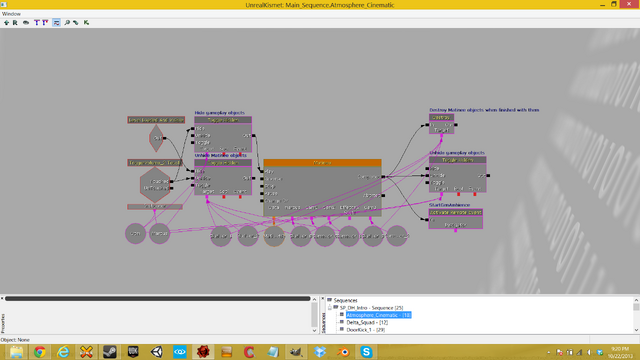
Task: Click the orange X-shaped taskbar icon
Action: [x=86, y=352]
